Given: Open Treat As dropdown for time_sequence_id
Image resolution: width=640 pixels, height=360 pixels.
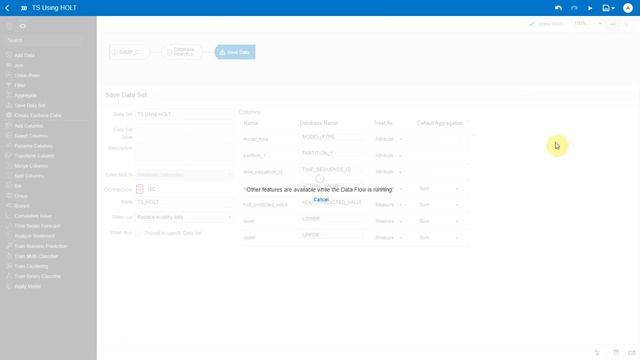Looking at the screenshot, I should 389,172.
